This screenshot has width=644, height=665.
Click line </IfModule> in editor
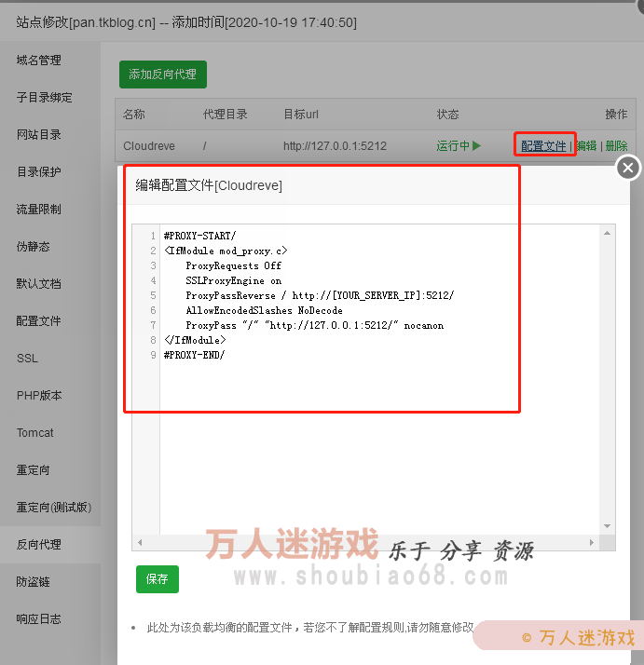click(x=195, y=340)
